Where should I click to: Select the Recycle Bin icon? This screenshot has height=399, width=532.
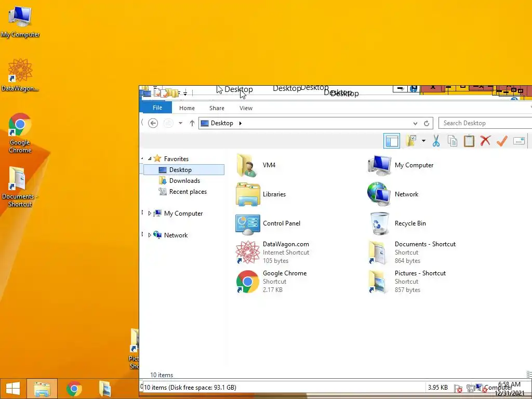pyautogui.click(x=380, y=223)
